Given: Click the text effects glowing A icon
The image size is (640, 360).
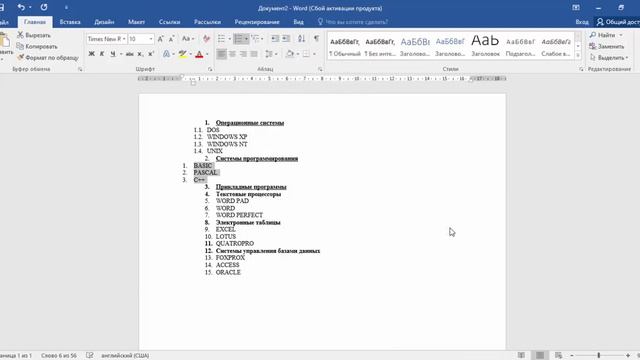Looking at the screenshot, I should [166, 54].
